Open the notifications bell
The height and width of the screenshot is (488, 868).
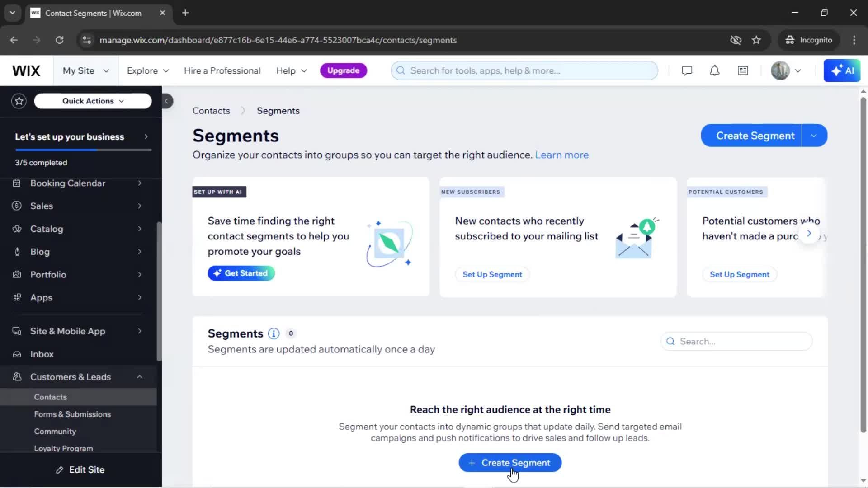point(714,71)
